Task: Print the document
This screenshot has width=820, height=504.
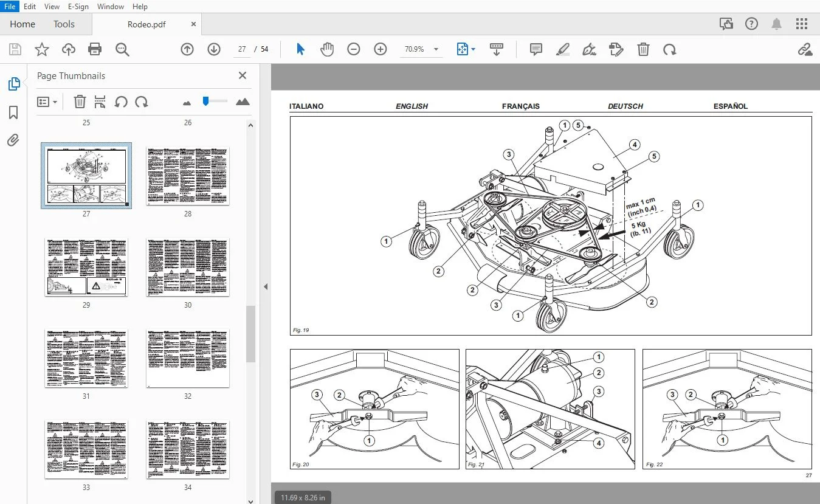Action: coord(95,49)
